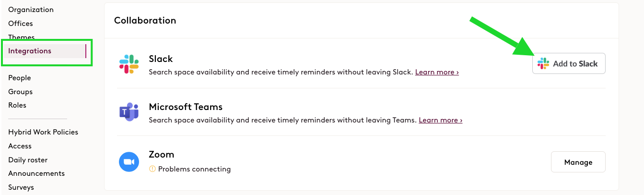Open the Organization sidebar item

coord(31,10)
